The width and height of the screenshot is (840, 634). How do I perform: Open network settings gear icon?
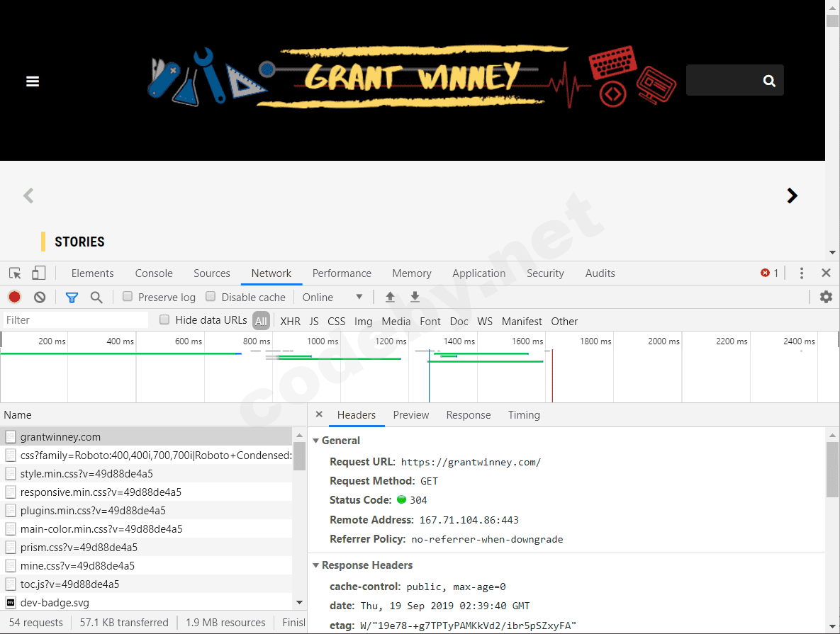point(826,297)
